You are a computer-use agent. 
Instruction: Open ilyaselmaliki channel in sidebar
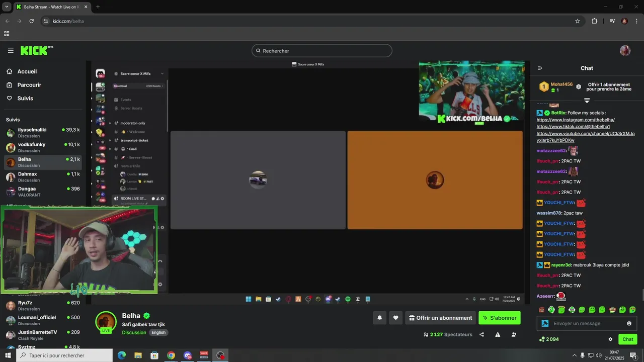[43, 133]
